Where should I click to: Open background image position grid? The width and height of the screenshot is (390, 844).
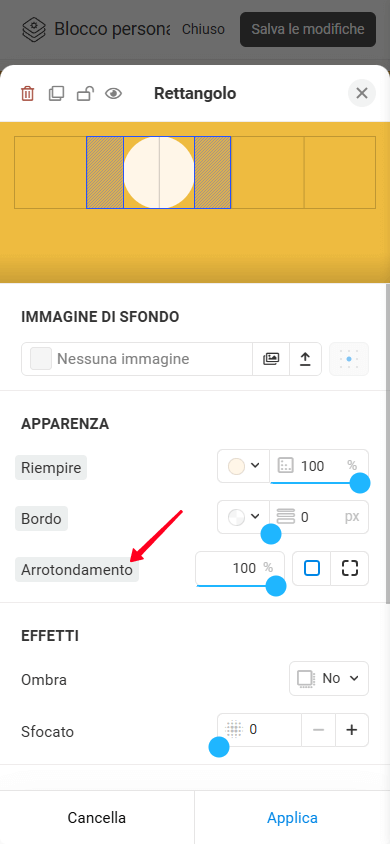[x=349, y=359]
